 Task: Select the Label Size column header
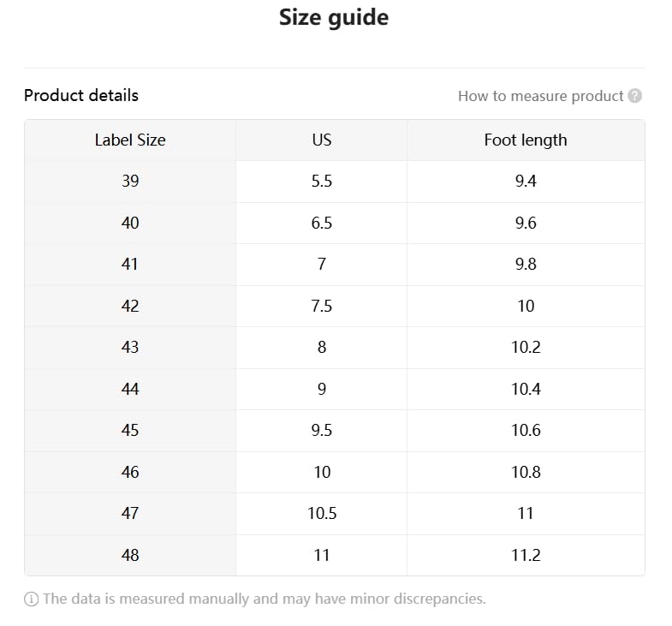tap(130, 140)
